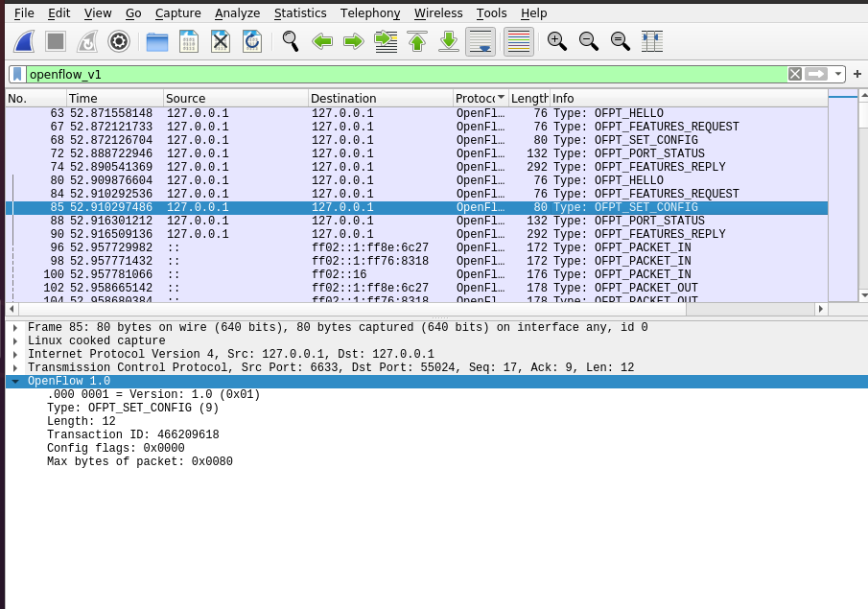Edit the openflow_v1 filter field
Image resolution: width=868 pixels, height=609 pixels.
407,74
